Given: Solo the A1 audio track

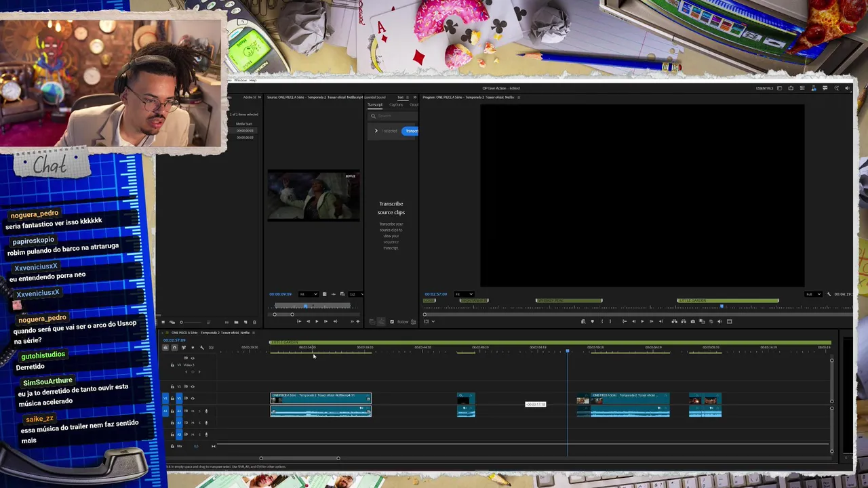Looking at the screenshot, I should click(x=199, y=411).
